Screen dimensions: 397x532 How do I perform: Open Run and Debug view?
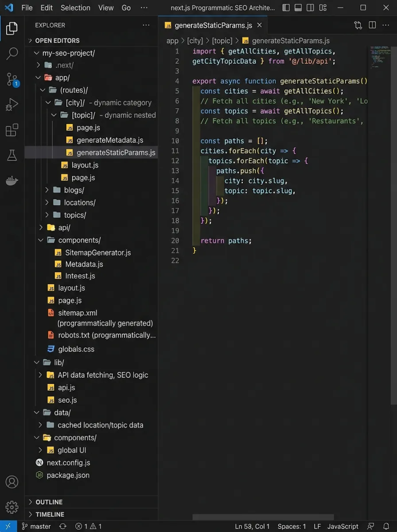[x=12, y=104]
